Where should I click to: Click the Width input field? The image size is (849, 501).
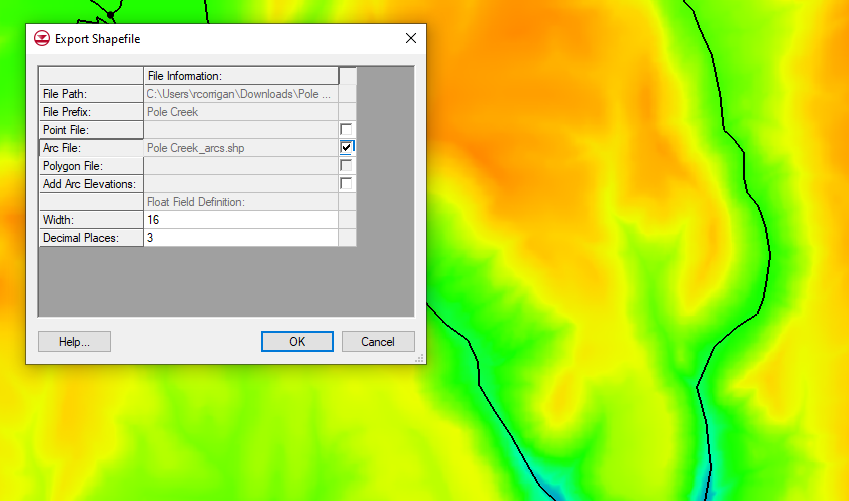click(x=241, y=220)
